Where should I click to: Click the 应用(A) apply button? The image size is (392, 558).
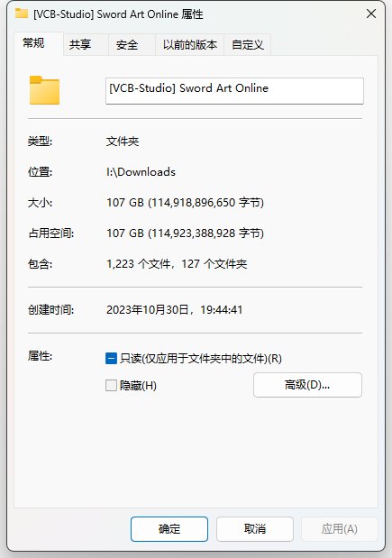[x=340, y=529]
